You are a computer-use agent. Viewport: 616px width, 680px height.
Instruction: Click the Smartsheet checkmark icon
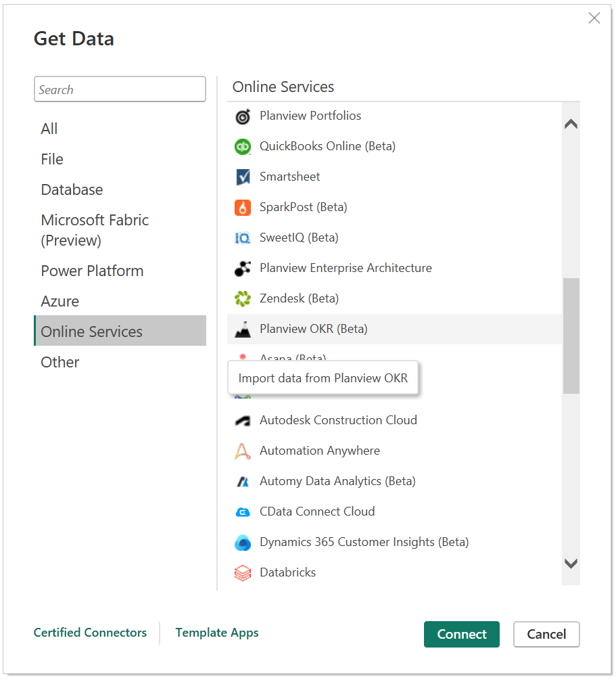point(243,177)
